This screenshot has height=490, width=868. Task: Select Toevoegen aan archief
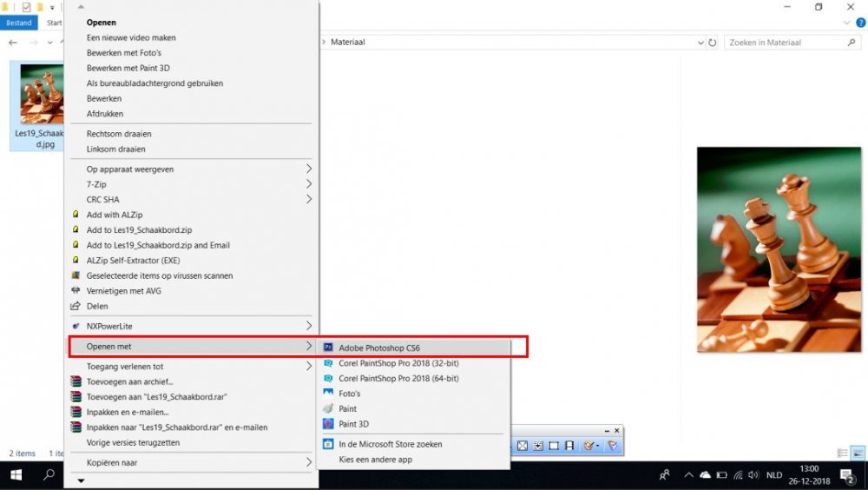129,381
